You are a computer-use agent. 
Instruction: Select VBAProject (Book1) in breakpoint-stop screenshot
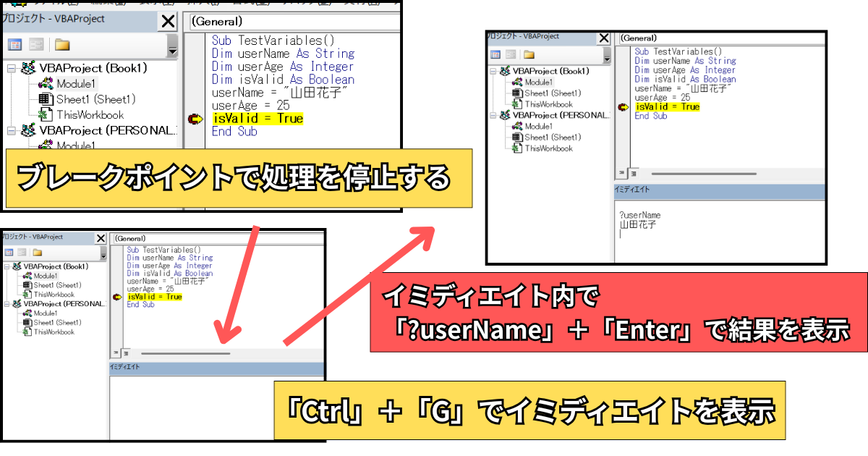coord(93,68)
